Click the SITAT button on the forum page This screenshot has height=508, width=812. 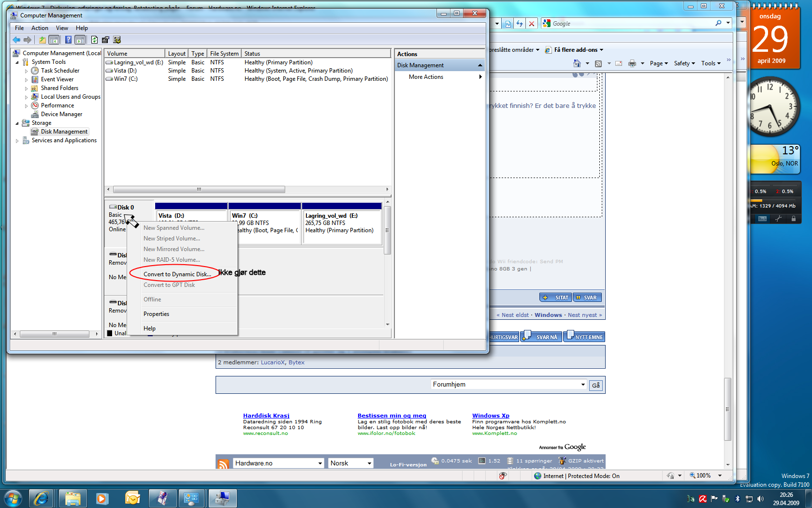(555, 298)
